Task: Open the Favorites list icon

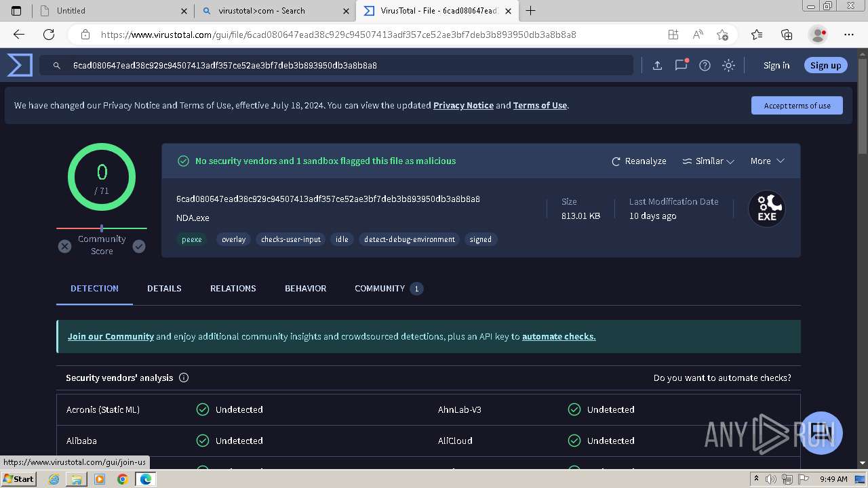Action: [757, 35]
